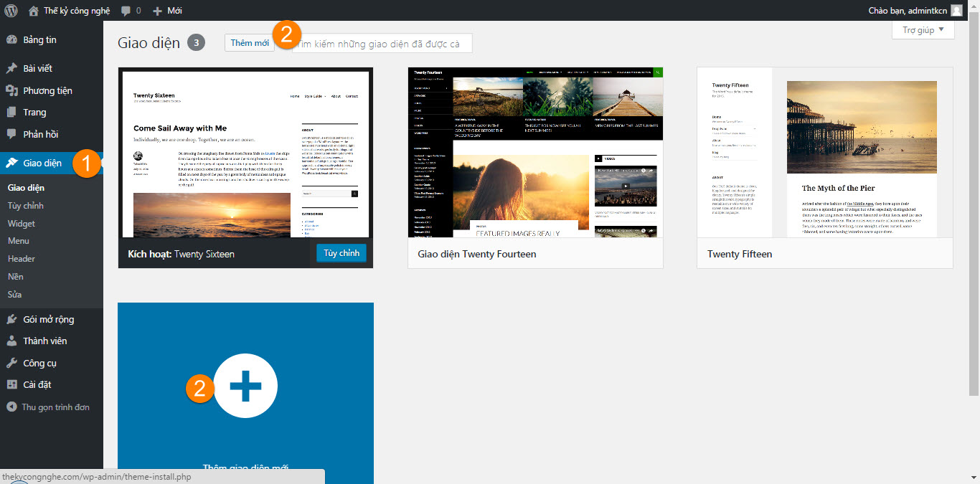Select the Twenty Fifteen theme thumbnail

[x=824, y=152]
